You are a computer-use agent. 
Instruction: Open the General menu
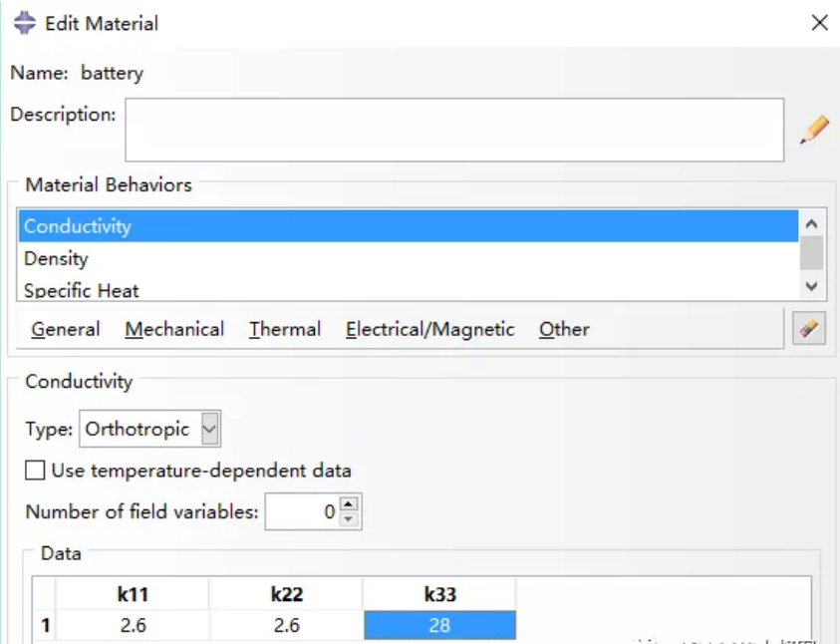pyautogui.click(x=66, y=329)
